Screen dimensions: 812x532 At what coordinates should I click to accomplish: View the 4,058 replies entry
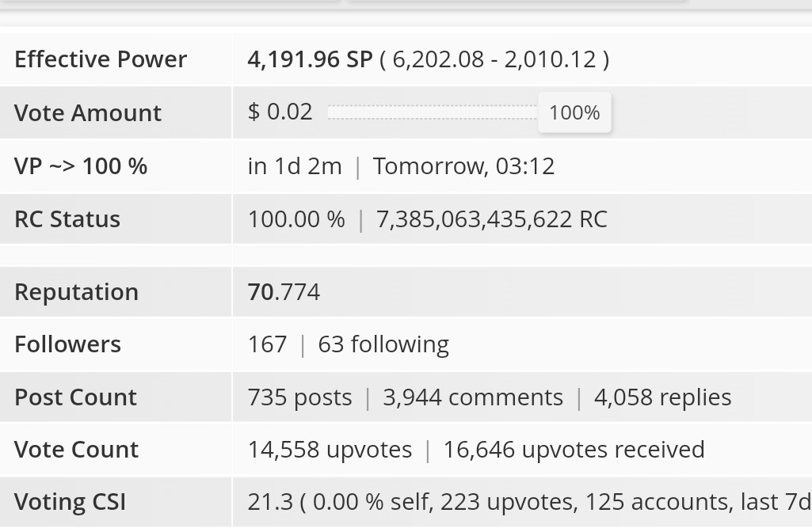(x=663, y=397)
